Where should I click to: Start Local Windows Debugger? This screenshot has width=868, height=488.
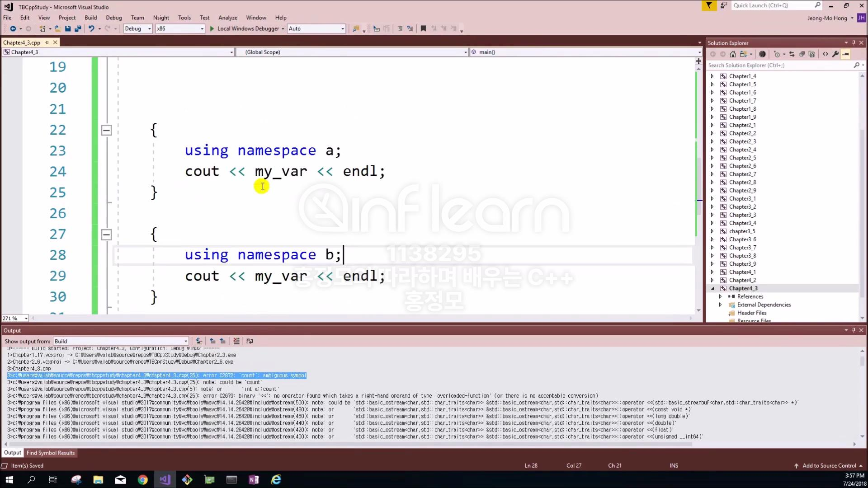pyautogui.click(x=244, y=28)
